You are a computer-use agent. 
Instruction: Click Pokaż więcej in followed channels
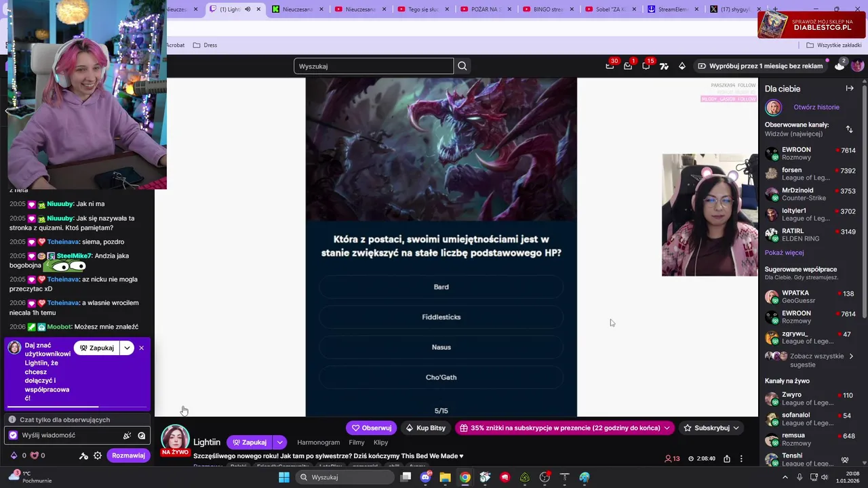[x=784, y=253]
